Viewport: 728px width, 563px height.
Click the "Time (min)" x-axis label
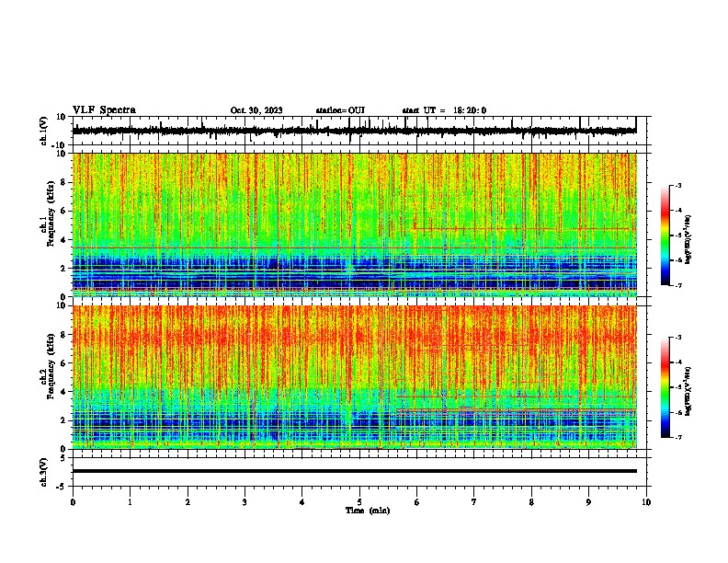(x=368, y=511)
